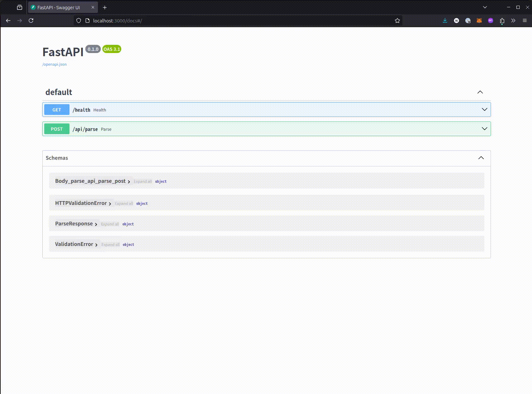Image resolution: width=532 pixels, height=394 pixels.
Task: List all tabs dropdown arrow
Action: pyautogui.click(x=485, y=7)
